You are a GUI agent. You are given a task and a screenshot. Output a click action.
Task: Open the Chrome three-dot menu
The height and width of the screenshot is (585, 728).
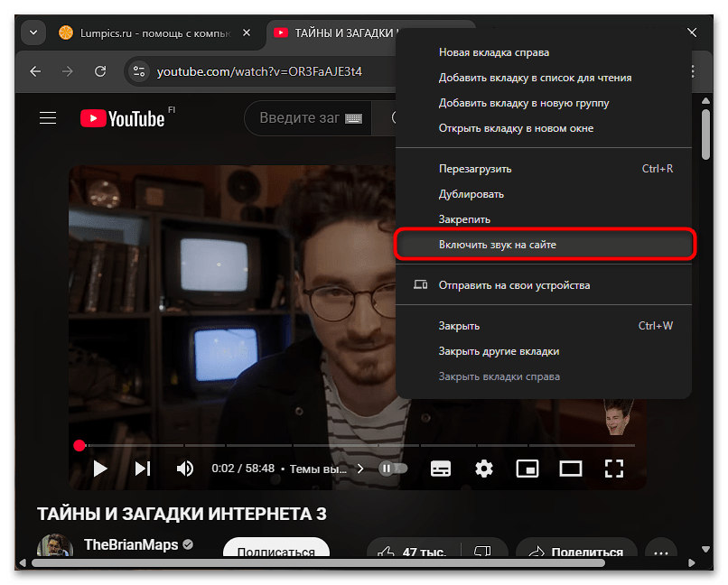coord(693,71)
